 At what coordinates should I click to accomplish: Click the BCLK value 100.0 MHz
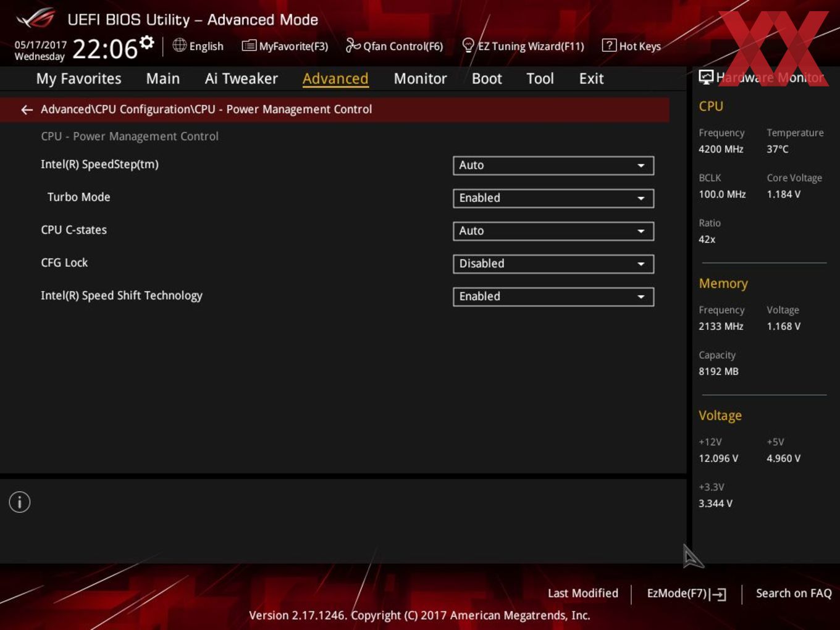[x=722, y=194]
